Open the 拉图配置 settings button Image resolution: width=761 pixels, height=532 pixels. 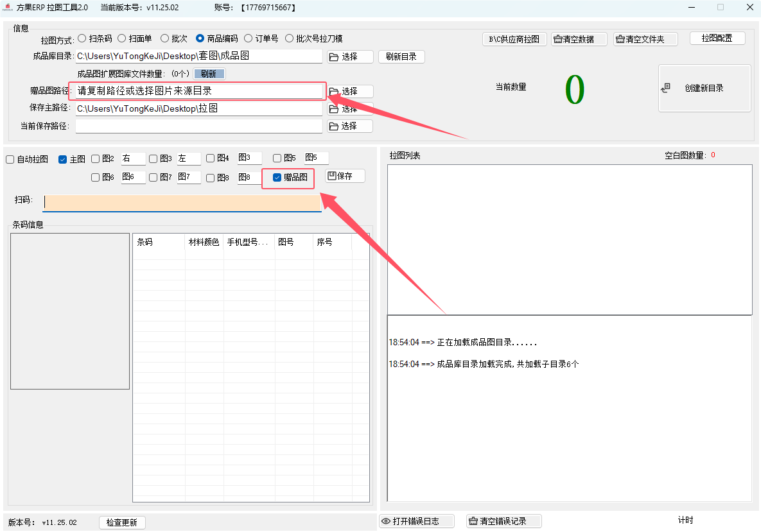pos(717,39)
